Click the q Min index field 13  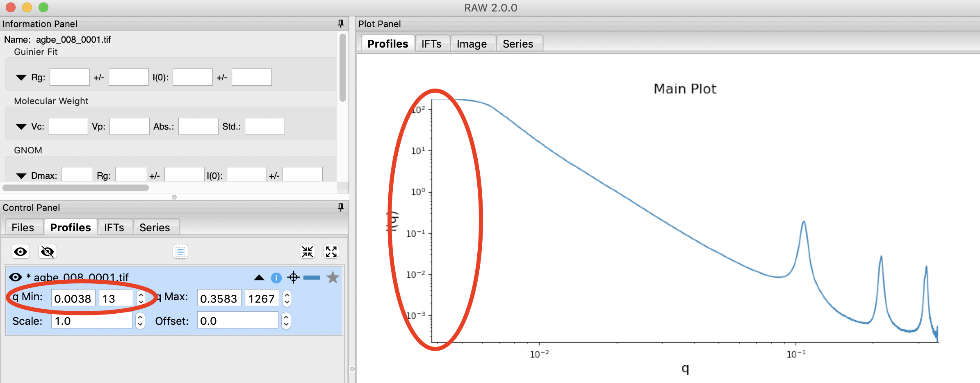(116, 298)
